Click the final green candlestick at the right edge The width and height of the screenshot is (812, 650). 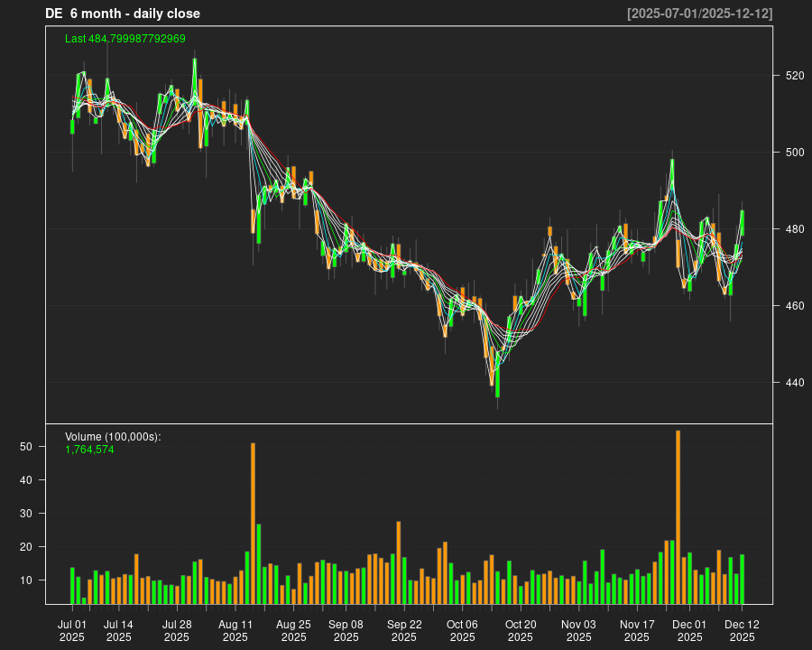(x=743, y=223)
